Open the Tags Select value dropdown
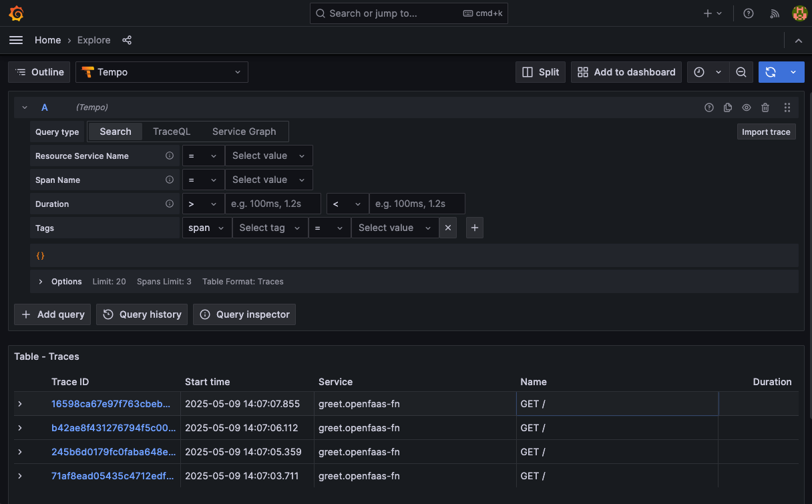 [x=395, y=228]
